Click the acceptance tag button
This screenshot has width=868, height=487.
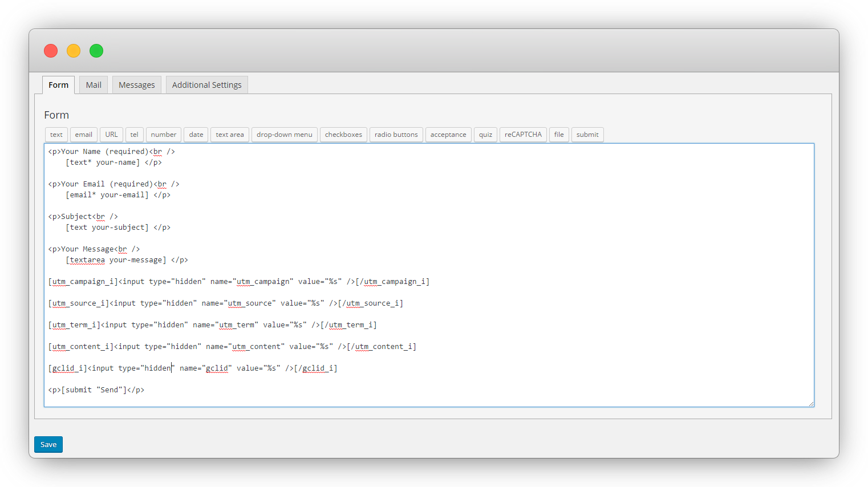pyautogui.click(x=448, y=135)
